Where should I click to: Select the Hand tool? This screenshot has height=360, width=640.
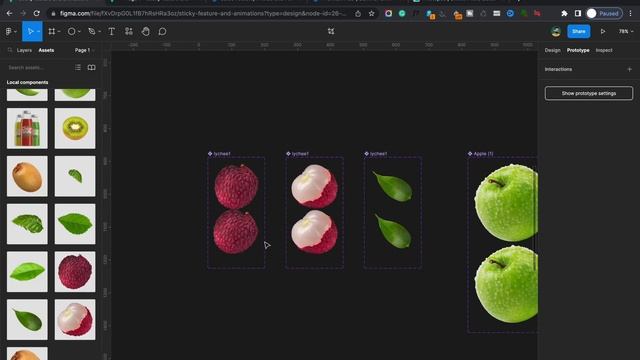pos(146,31)
